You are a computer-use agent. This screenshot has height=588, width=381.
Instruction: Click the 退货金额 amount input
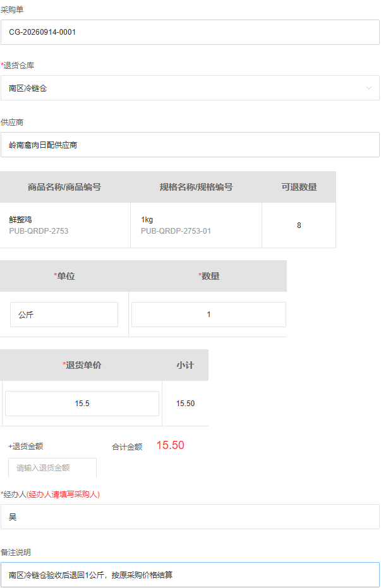pos(52,467)
